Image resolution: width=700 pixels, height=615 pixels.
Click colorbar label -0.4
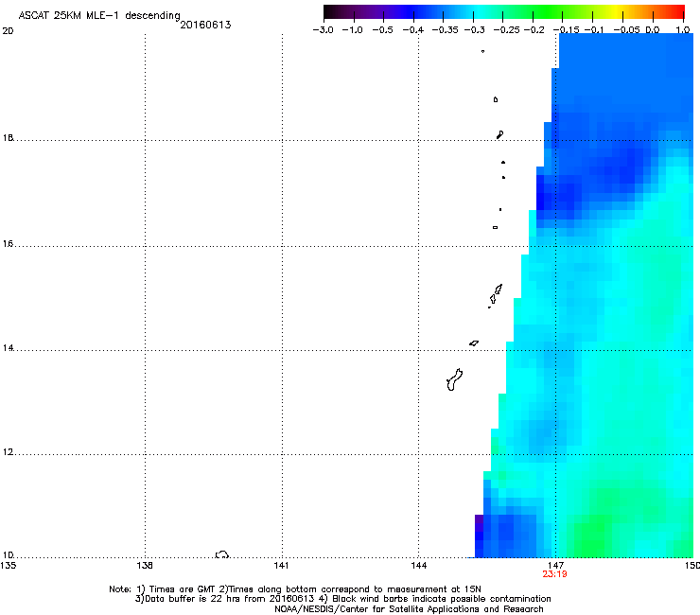(x=413, y=30)
